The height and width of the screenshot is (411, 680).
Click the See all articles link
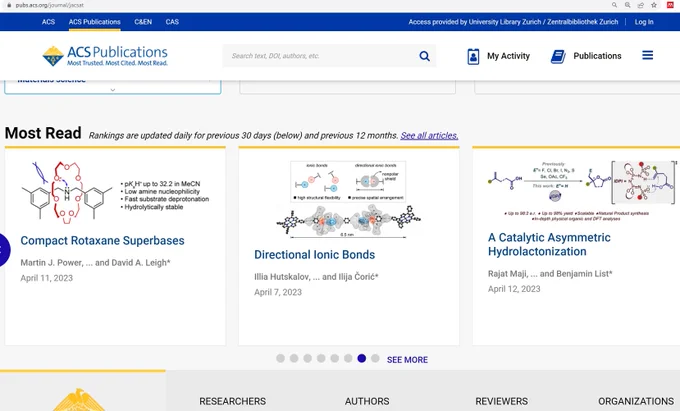click(429, 136)
